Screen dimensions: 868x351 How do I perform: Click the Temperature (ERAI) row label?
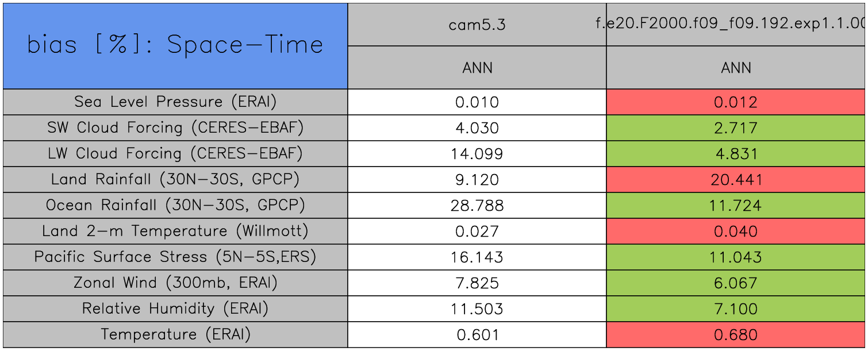175,335
